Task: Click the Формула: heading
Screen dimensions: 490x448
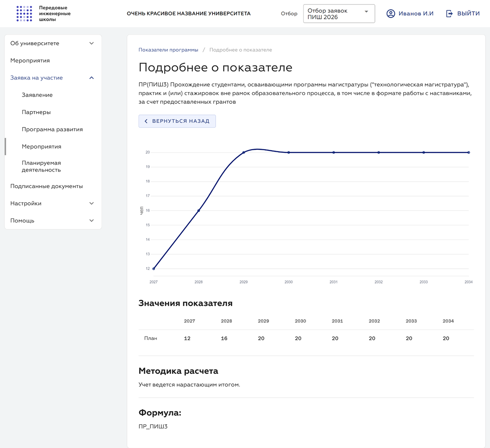Action: (160, 413)
